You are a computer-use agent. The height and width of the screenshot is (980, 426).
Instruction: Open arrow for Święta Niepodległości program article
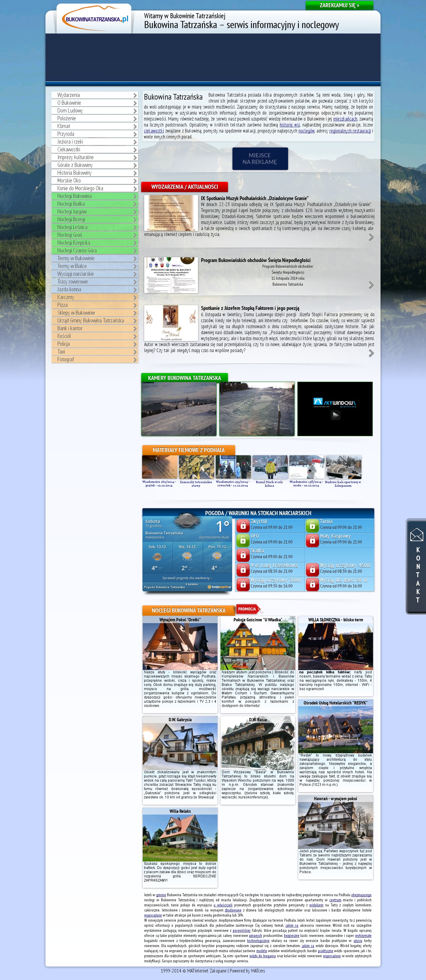point(371,285)
